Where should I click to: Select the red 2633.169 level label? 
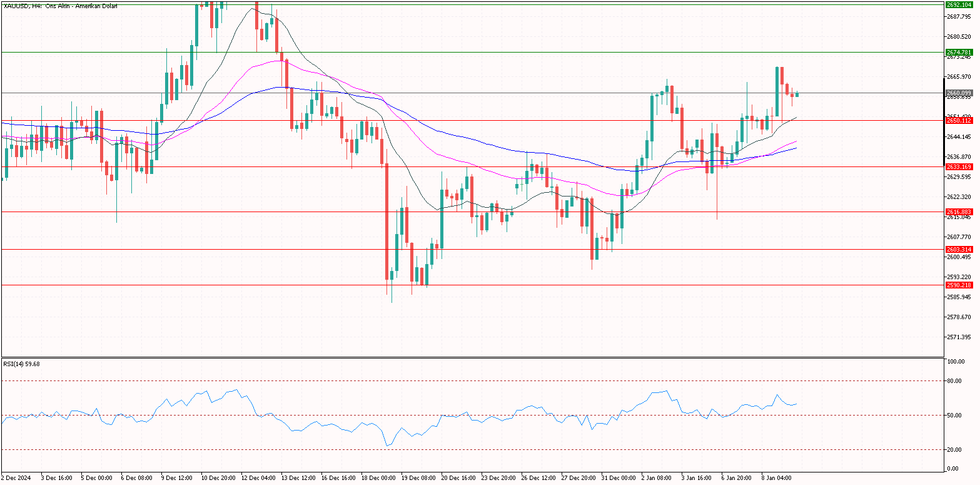959,167
